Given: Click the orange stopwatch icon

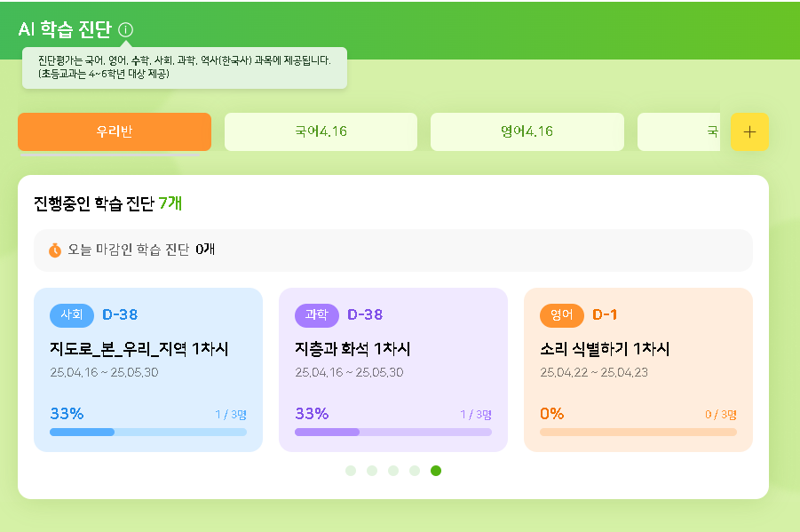Looking at the screenshot, I should [55, 250].
